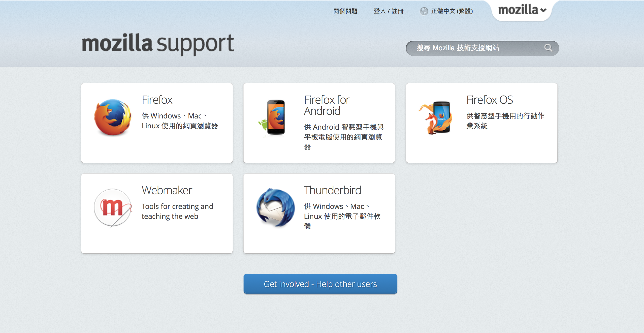Viewport: 644px width, 333px height.
Task: Click the Firefox browser logo icon
Action: point(113,117)
